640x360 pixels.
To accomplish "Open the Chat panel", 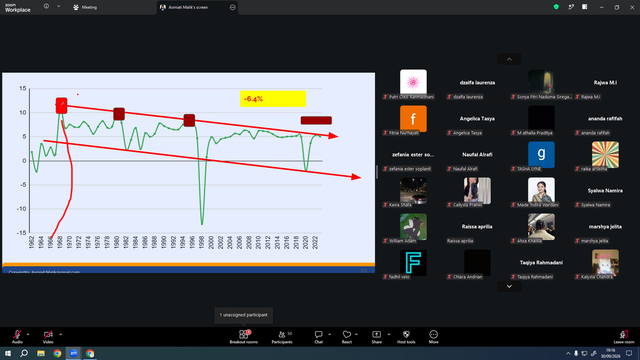I will click(x=318, y=337).
